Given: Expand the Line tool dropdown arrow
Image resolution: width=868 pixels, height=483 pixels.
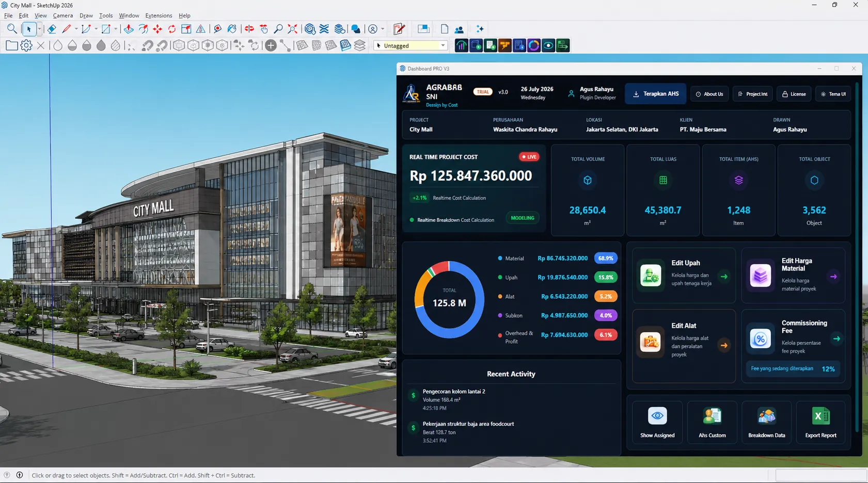Looking at the screenshot, I should 76,29.
